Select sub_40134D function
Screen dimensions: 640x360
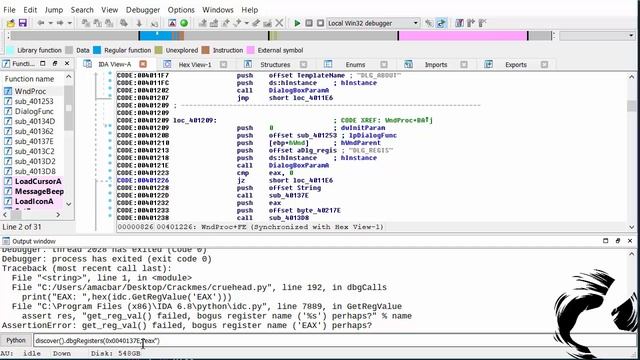(35, 121)
